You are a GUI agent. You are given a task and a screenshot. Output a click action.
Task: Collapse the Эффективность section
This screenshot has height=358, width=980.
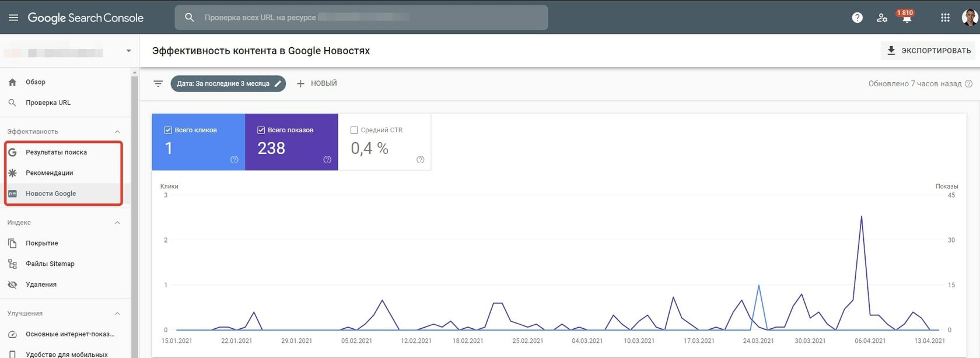[117, 132]
